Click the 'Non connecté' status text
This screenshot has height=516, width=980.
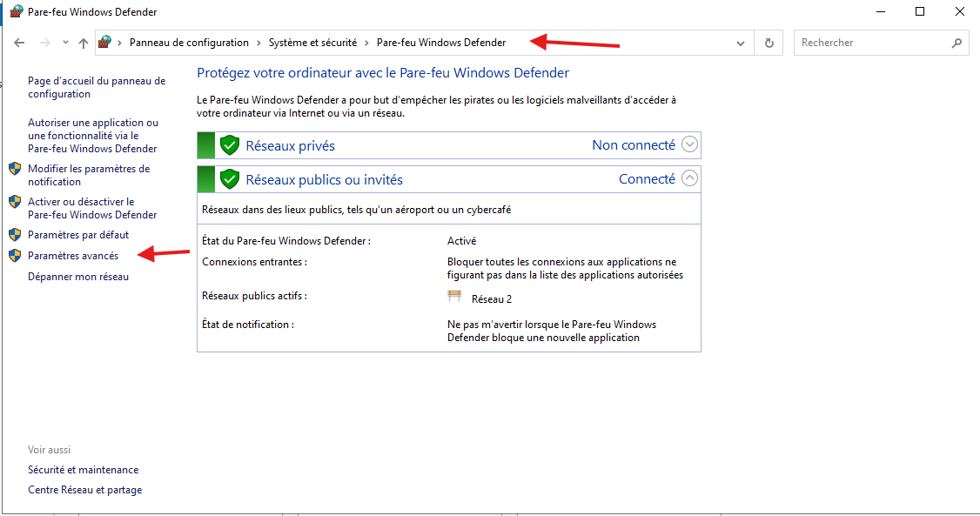(x=634, y=145)
